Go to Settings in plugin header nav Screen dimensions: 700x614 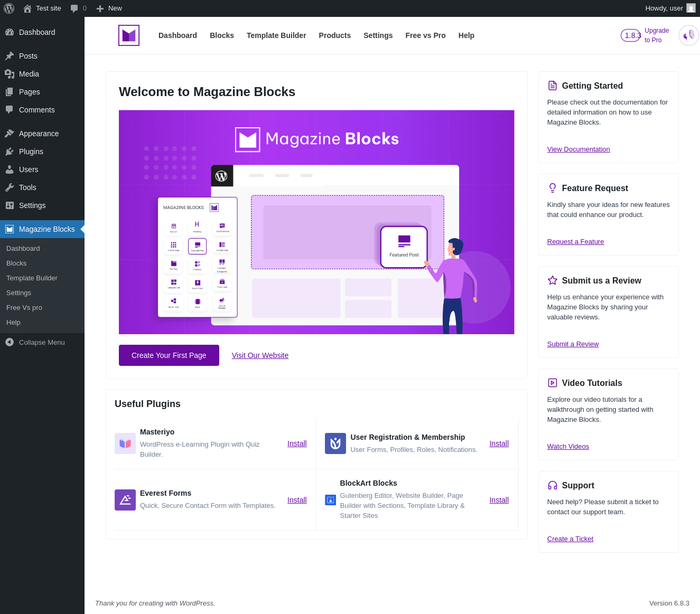[378, 35]
